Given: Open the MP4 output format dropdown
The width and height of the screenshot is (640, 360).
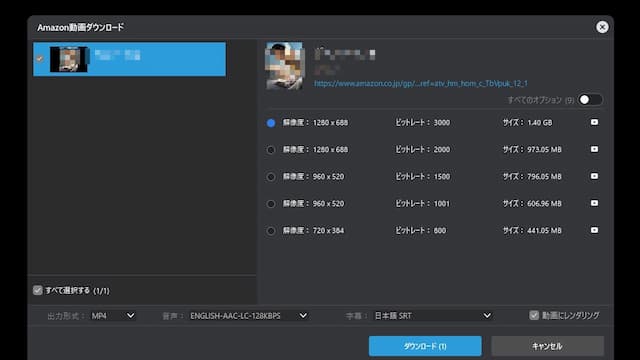Looking at the screenshot, I should coord(113,316).
